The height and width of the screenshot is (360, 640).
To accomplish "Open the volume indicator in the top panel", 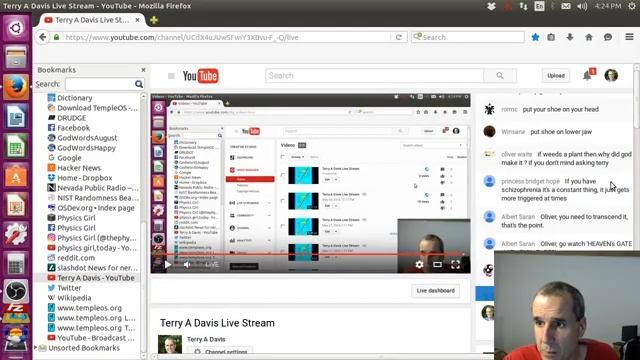I will 582,6.
